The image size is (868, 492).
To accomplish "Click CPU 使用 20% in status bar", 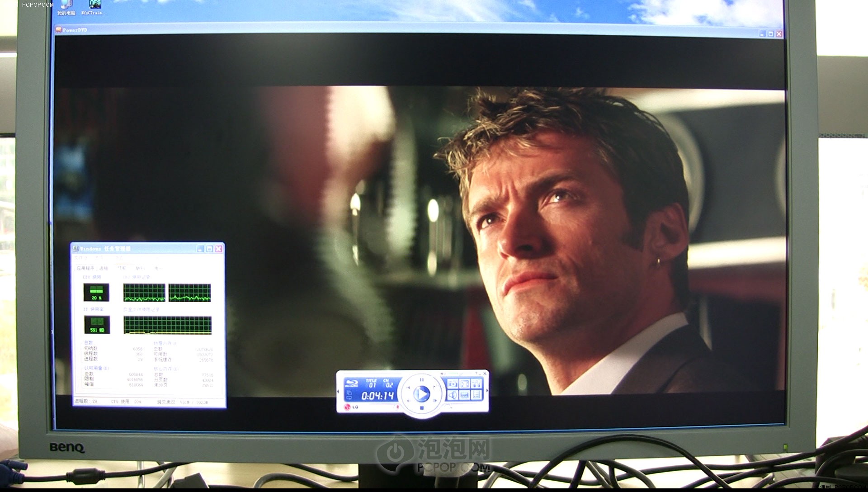I will (126, 402).
